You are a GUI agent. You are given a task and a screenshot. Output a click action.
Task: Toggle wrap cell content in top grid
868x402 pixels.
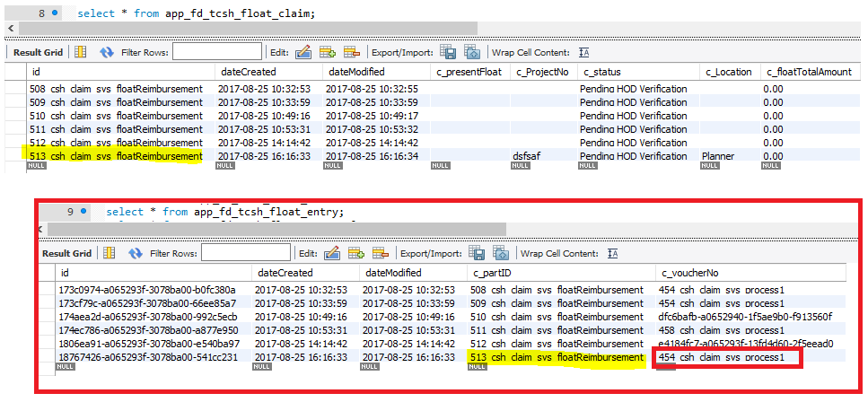point(584,52)
